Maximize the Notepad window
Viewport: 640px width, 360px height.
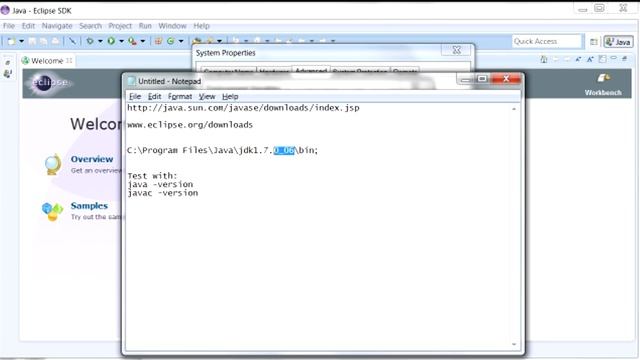[482, 78]
